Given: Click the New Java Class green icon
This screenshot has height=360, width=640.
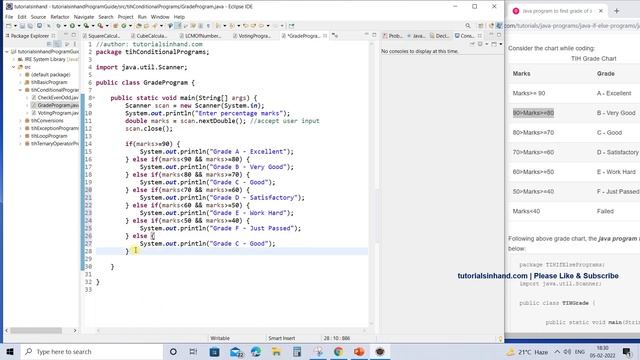Looking at the screenshot, I should click(x=124, y=26).
